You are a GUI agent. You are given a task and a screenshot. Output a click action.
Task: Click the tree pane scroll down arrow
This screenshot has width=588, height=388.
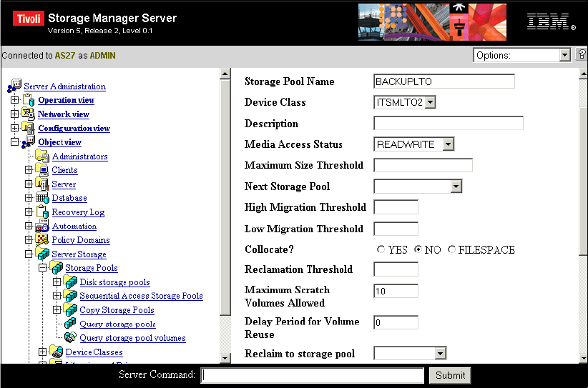tap(225, 357)
